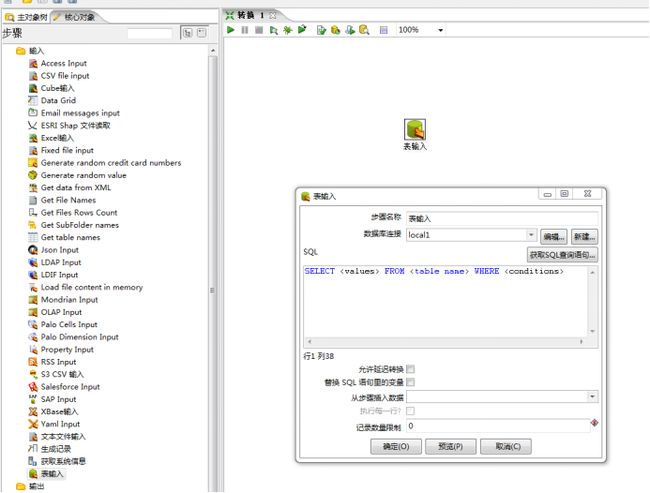Click the steps search field
Screen dimensions: 650x493
click(150, 33)
